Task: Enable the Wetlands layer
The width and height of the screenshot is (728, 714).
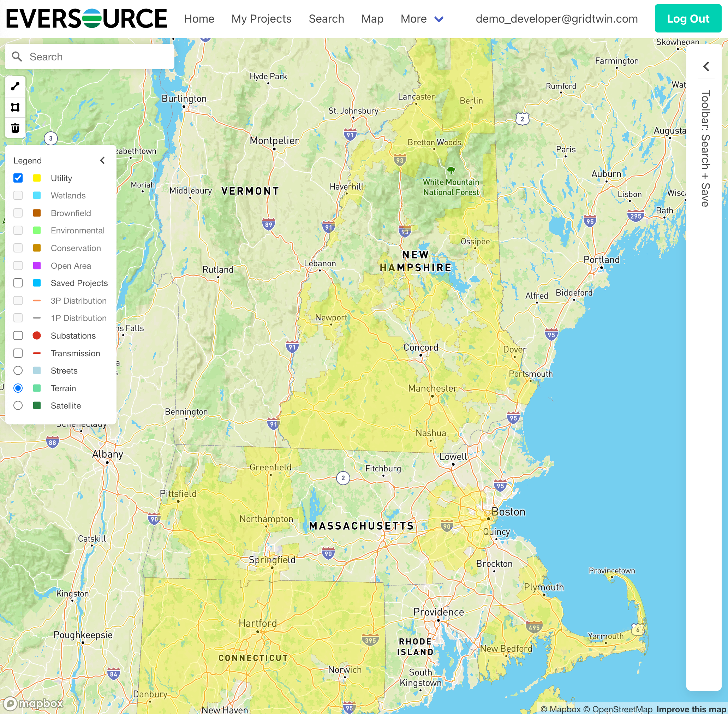Action: (18, 195)
